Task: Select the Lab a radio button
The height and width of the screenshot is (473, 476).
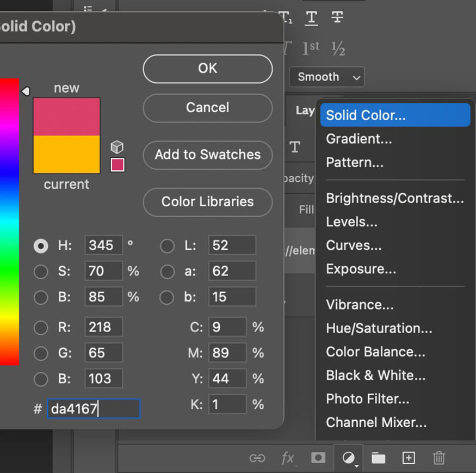Action: [167, 271]
